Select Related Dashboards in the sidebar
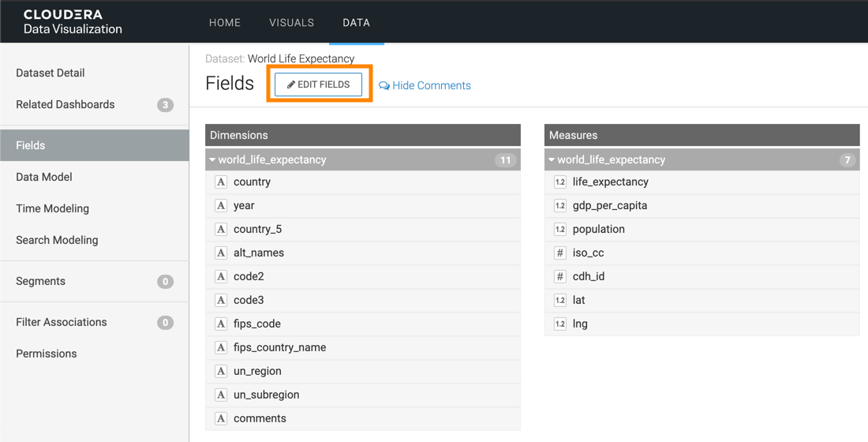The height and width of the screenshot is (442, 868). [x=65, y=104]
